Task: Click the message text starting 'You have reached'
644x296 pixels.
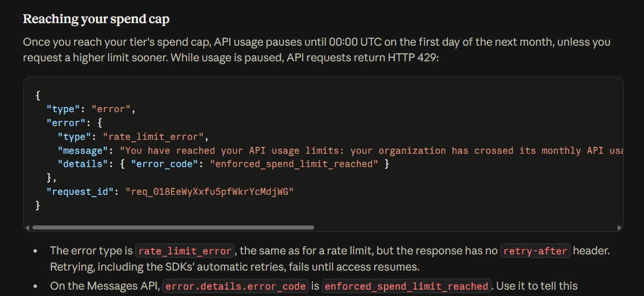Action: 372,150
